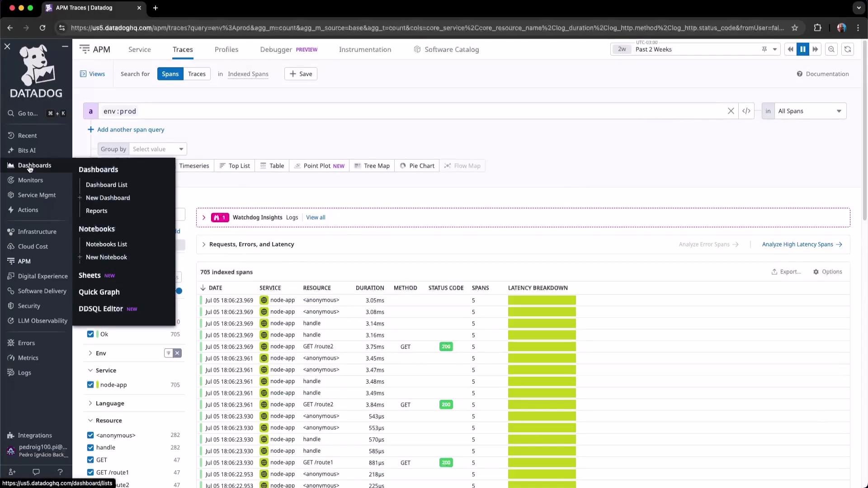Choose the Pie Chart visualization
868x488 pixels.
coord(417,166)
